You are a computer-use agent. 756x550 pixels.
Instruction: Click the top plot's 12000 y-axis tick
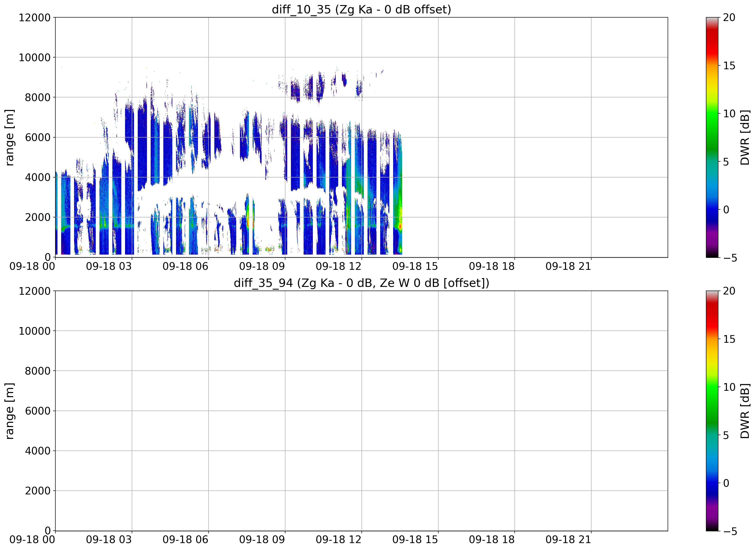pyautogui.click(x=35, y=17)
